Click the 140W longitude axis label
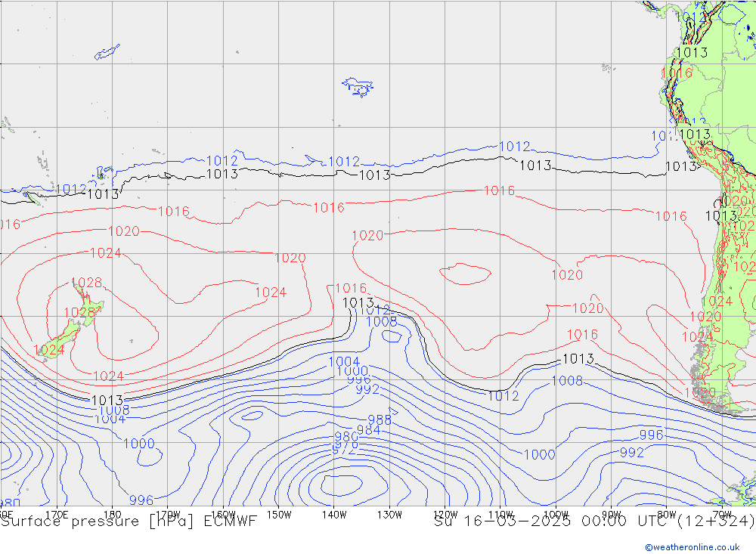 [x=334, y=515]
